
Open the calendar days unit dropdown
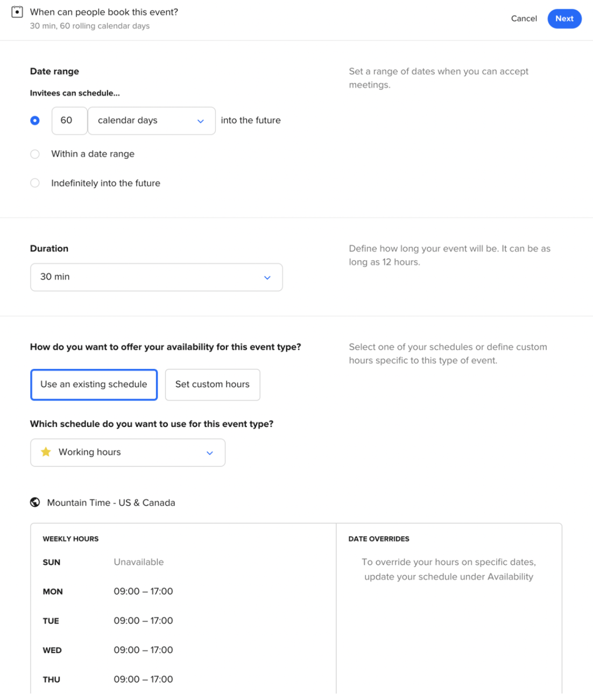[x=151, y=121]
